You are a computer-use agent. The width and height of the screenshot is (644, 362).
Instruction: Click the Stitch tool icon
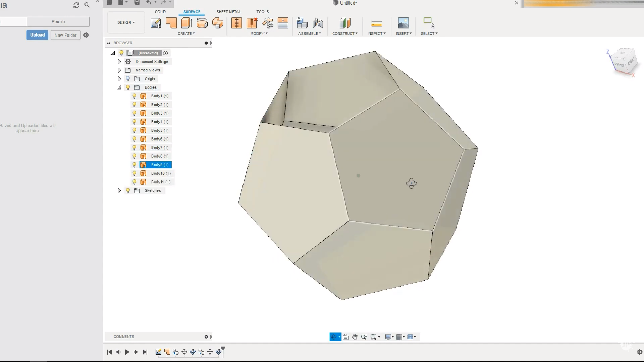tap(236, 23)
